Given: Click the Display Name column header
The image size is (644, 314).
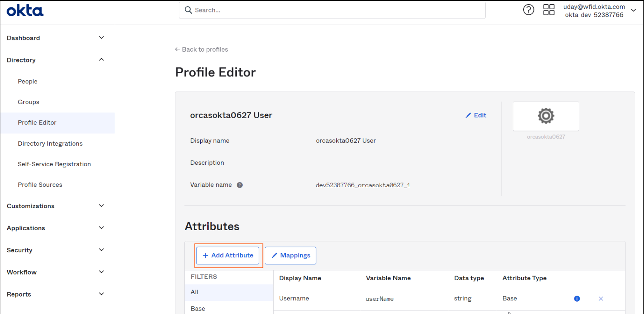Looking at the screenshot, I should click(300, 278).
